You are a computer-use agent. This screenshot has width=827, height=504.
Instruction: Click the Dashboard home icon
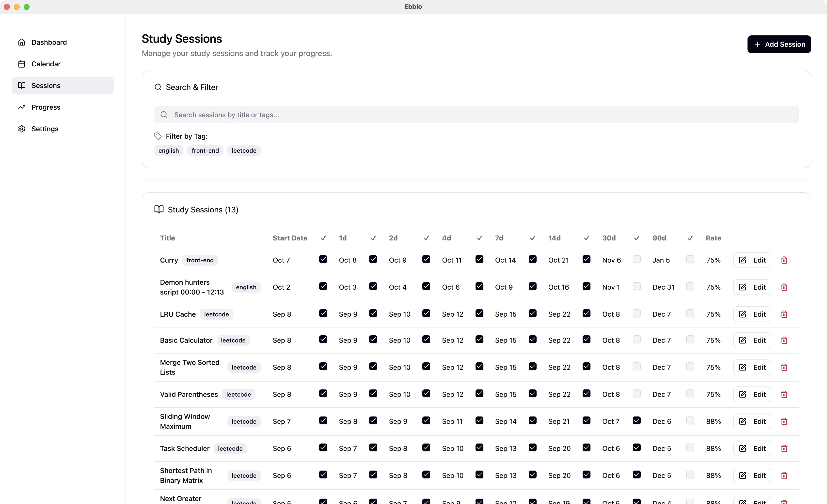coord(22,42)
